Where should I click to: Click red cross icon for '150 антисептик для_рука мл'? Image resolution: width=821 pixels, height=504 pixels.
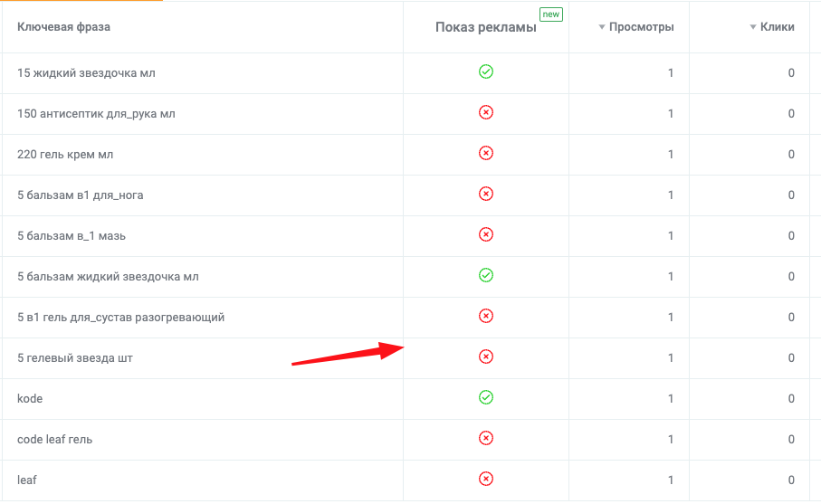click(x=486, y=112)
